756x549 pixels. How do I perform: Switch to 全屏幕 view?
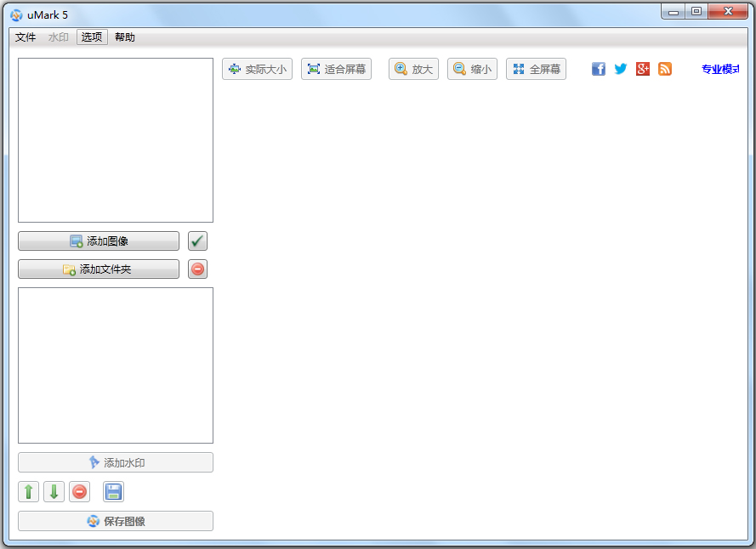pos(536,69)
